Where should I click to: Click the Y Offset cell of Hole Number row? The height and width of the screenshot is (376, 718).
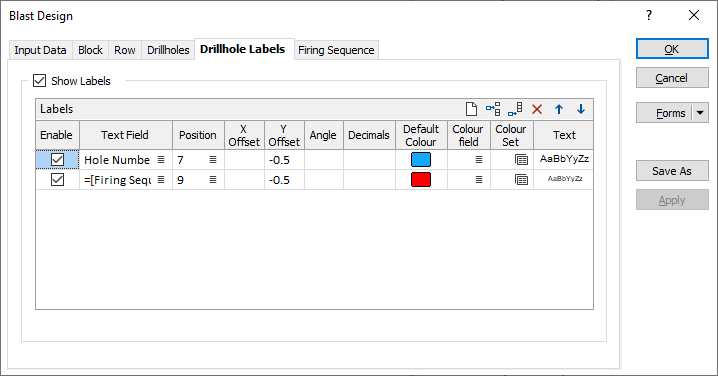284,160
